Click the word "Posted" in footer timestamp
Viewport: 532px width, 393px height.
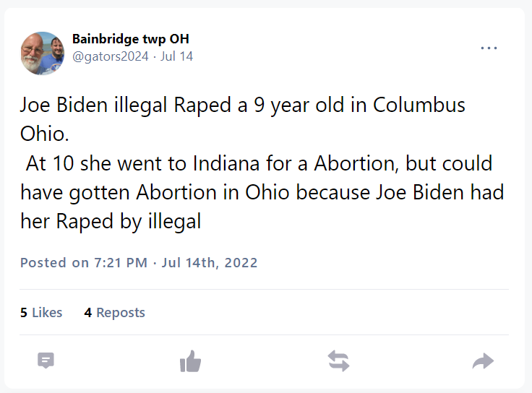coord(43,262)
